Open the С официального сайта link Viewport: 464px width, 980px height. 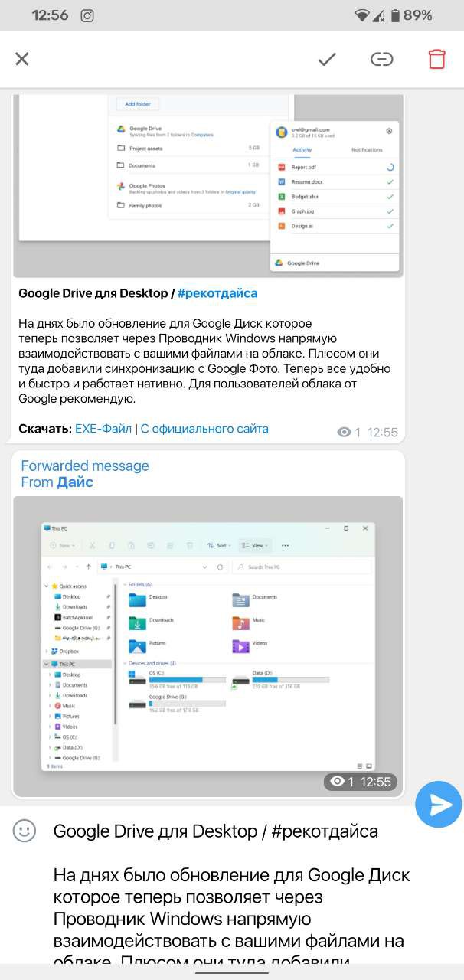click(x=204, y=429)
